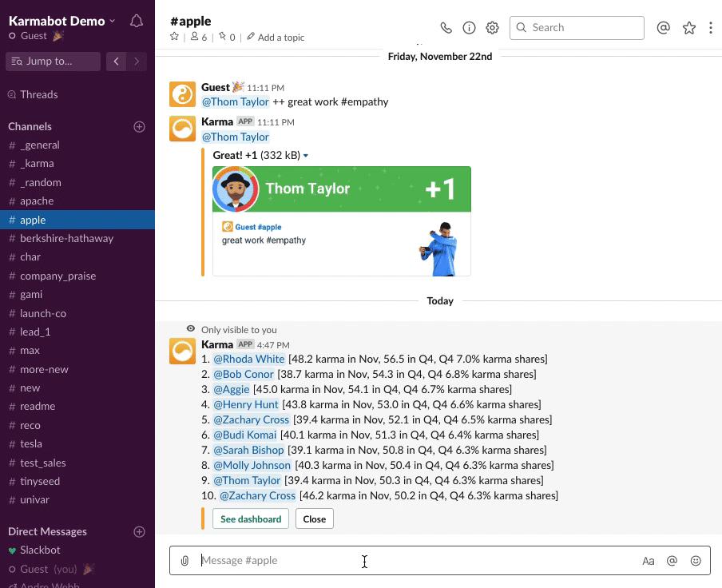Click the Friday, November 22nd date divider label
The image size is (722, 588).
tap(440, 57)
